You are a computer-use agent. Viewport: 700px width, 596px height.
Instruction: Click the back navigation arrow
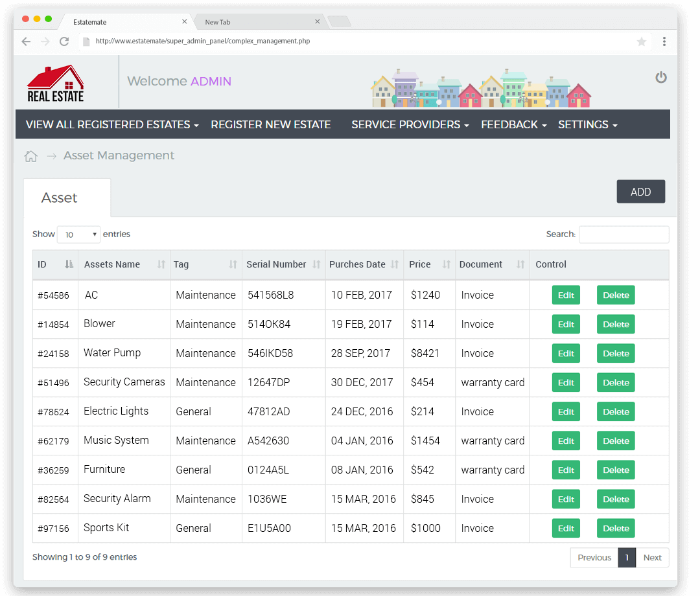[x=25, y=41]
